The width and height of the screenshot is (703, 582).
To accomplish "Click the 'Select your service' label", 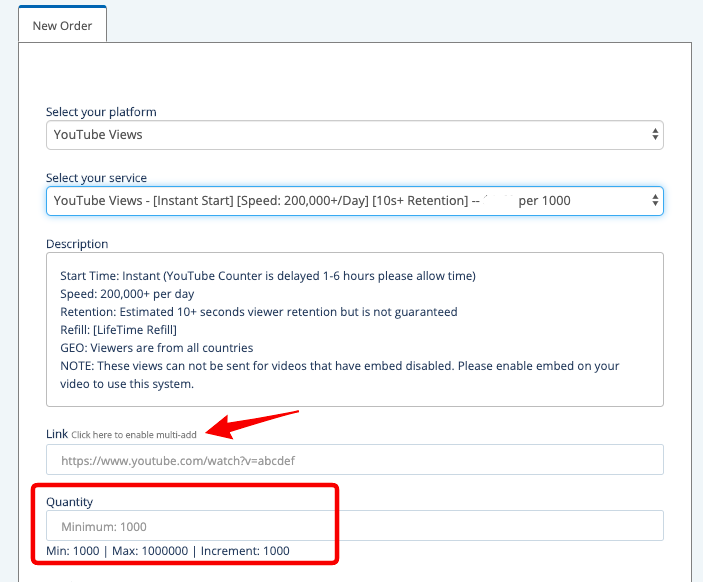I will click(x=96, y=178).
